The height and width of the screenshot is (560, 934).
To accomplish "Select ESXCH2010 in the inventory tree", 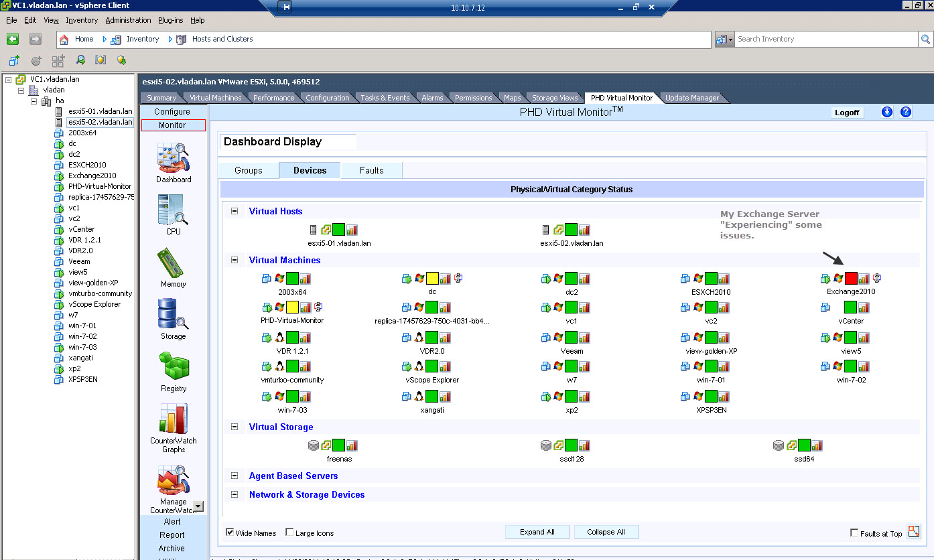I will (87, 165).
